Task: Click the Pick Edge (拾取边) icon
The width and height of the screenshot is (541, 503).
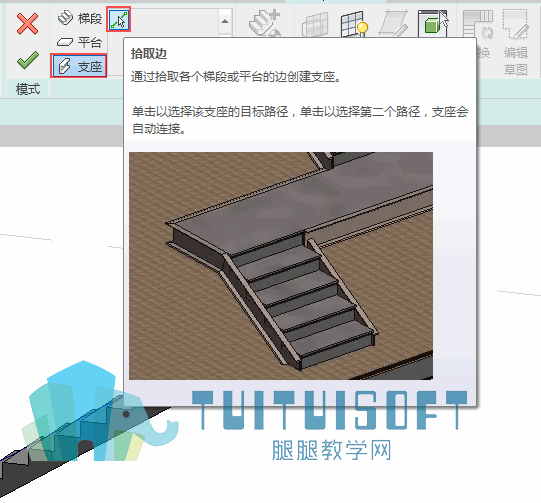Action: tap(119, 19)
